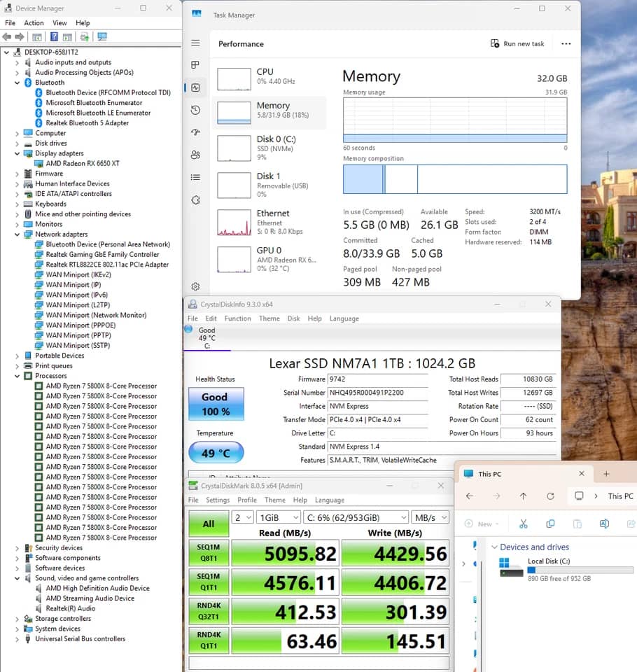Expand the Disk drives category
Viewport: 637px width, 672px height.
tap(17, 143)
